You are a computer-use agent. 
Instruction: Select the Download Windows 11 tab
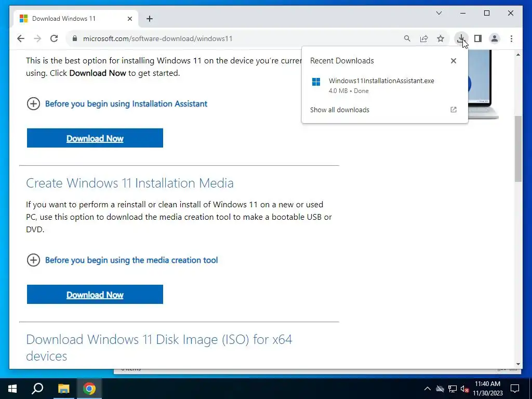(x=76, y=19)
